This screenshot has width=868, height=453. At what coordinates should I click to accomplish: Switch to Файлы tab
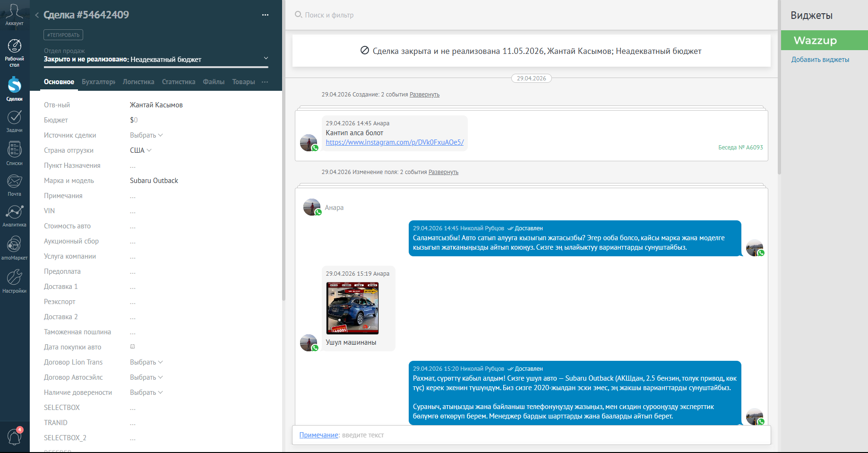(214, 82)
